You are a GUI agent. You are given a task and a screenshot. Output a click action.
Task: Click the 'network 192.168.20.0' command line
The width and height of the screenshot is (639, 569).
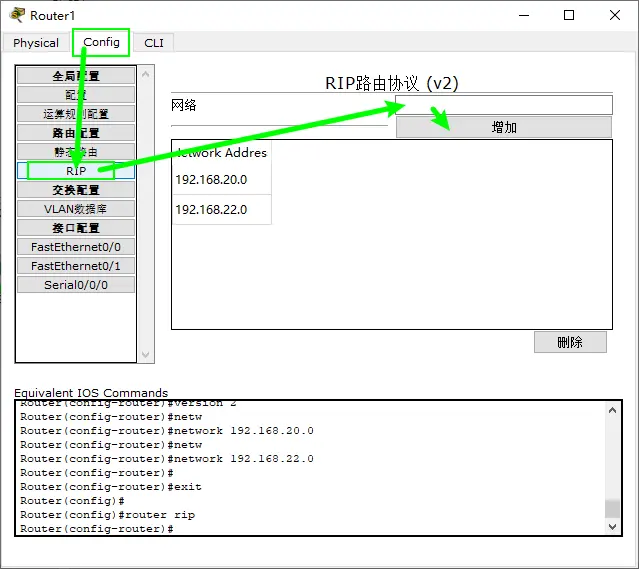point(167,431)
